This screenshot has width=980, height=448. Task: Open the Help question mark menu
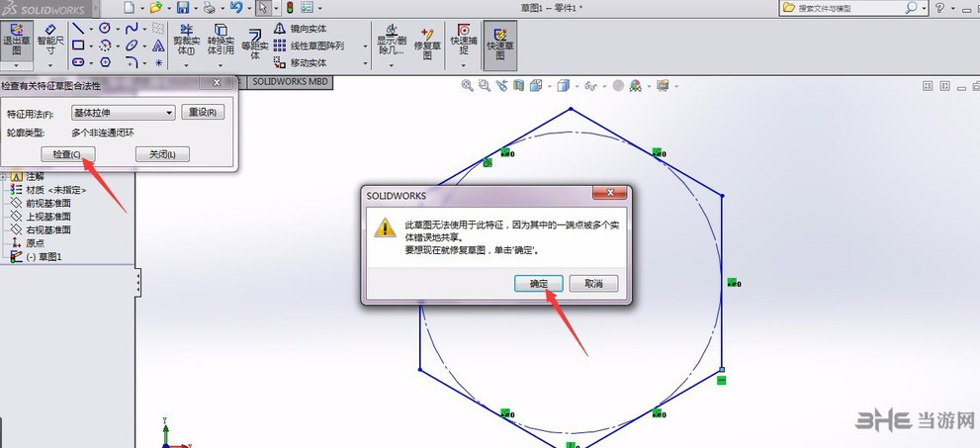point(939,8)
